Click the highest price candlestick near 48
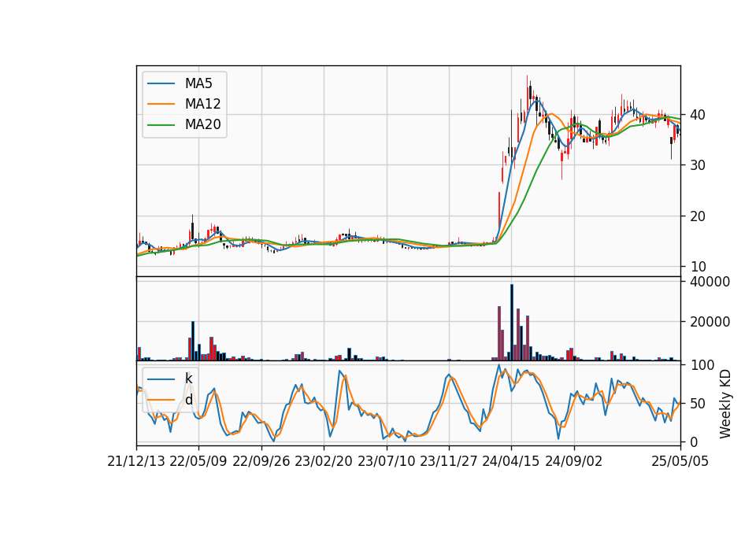Viewport: 756px width, 543px height. [x=527, y=93]
